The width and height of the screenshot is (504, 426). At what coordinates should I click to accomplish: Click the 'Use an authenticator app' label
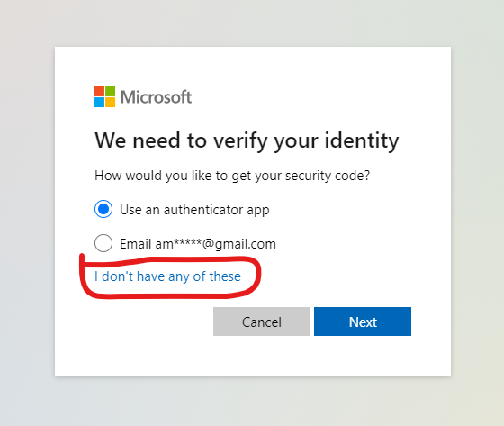(194, 210)
